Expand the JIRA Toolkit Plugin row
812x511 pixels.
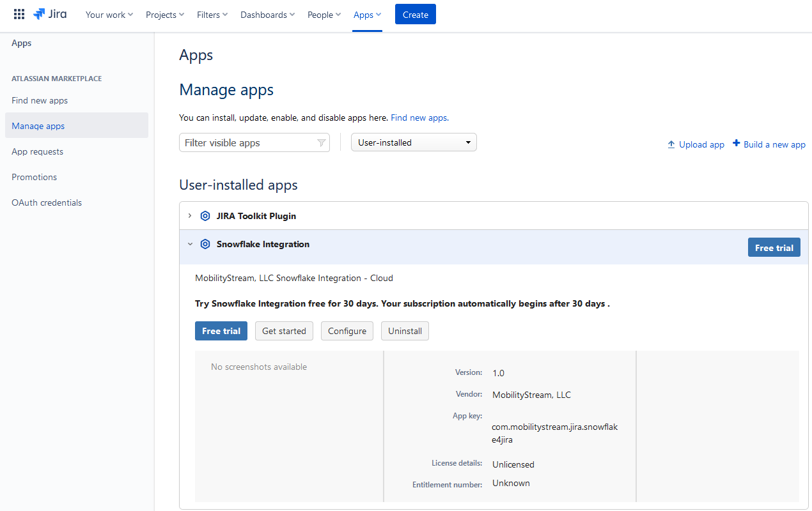(190, 216)
